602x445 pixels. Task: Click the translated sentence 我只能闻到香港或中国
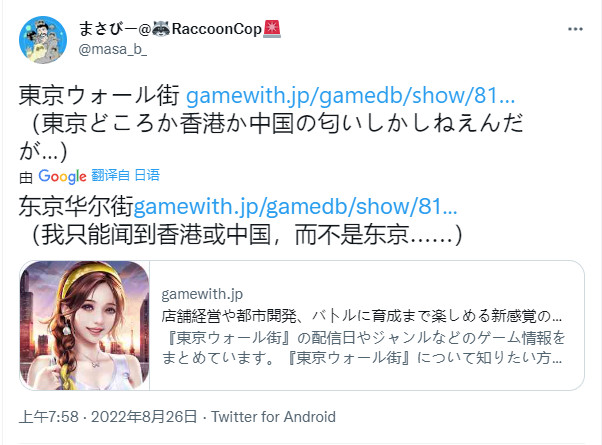pyautogui.click(x=246, y=235)
